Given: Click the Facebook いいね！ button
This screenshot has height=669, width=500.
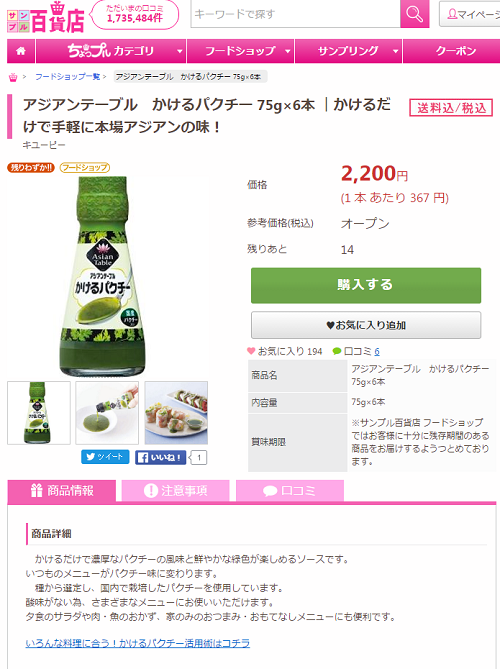Looking at the screenshot, I should click(x=161, y=457).
